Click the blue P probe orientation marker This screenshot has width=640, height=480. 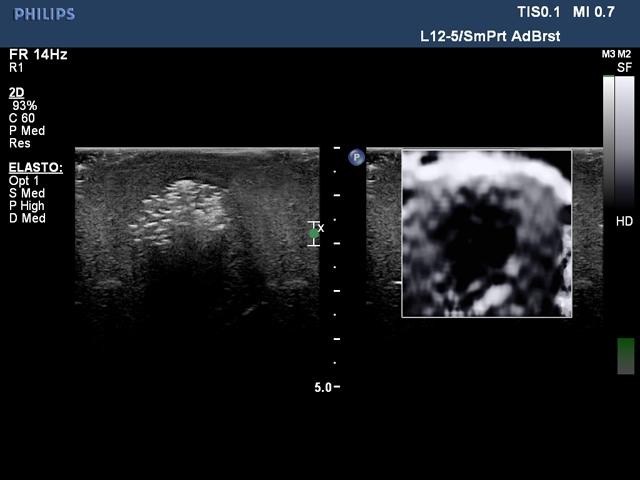356,157
